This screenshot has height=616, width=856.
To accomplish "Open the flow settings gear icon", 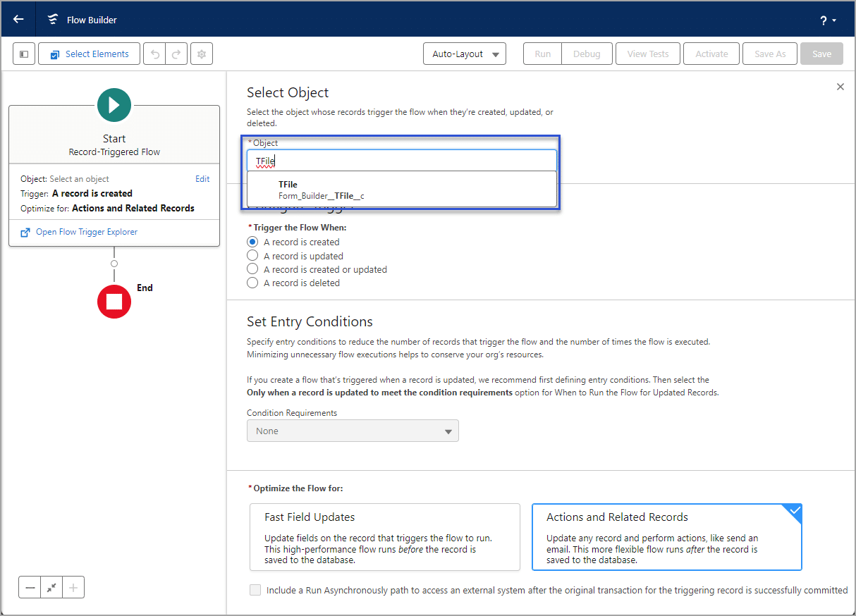I will point(202,53).
